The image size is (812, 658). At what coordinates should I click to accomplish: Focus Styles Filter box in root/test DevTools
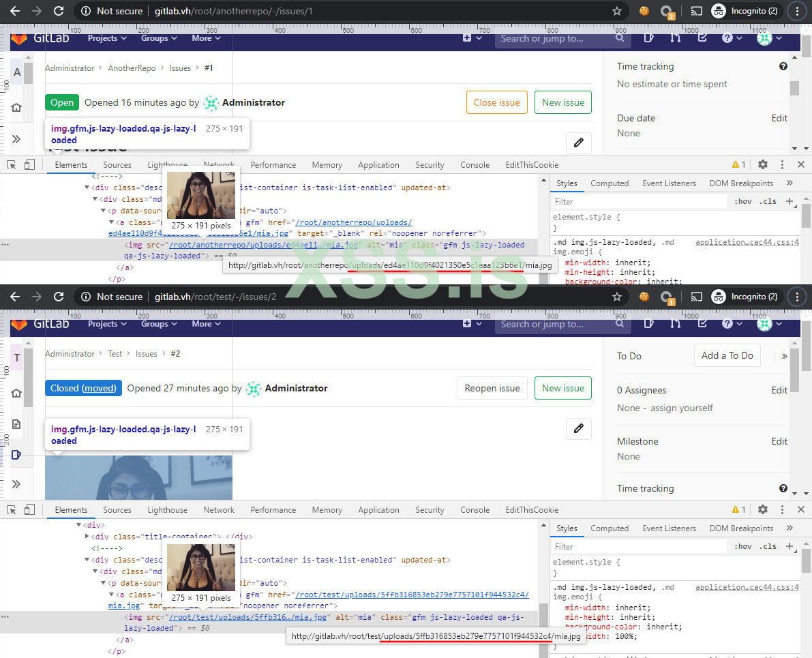click(x=639, y=547)
